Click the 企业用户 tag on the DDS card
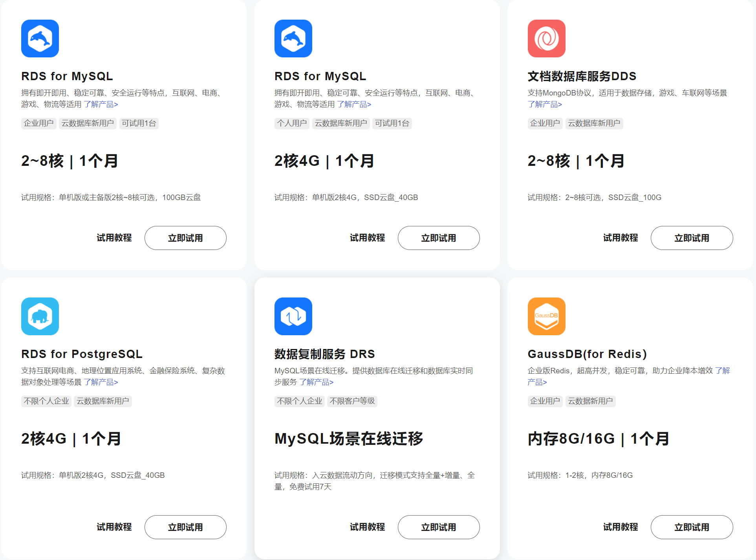The image size is (756, 560). (x=545, y=123)
